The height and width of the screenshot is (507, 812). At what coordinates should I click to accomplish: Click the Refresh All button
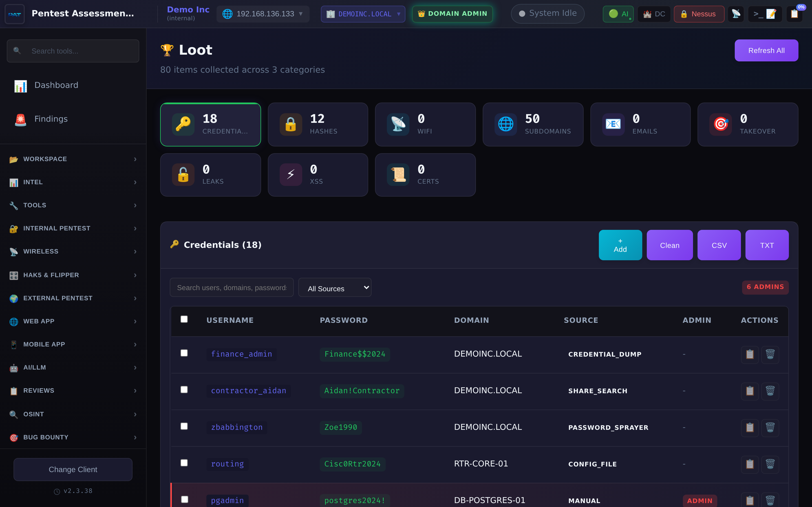pos(766,50)
